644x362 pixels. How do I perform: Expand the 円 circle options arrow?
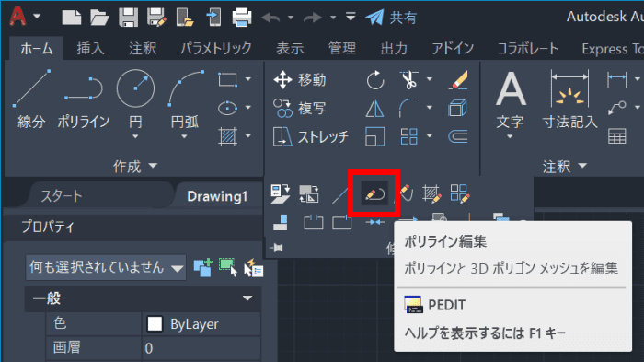[x=135, y=137]
